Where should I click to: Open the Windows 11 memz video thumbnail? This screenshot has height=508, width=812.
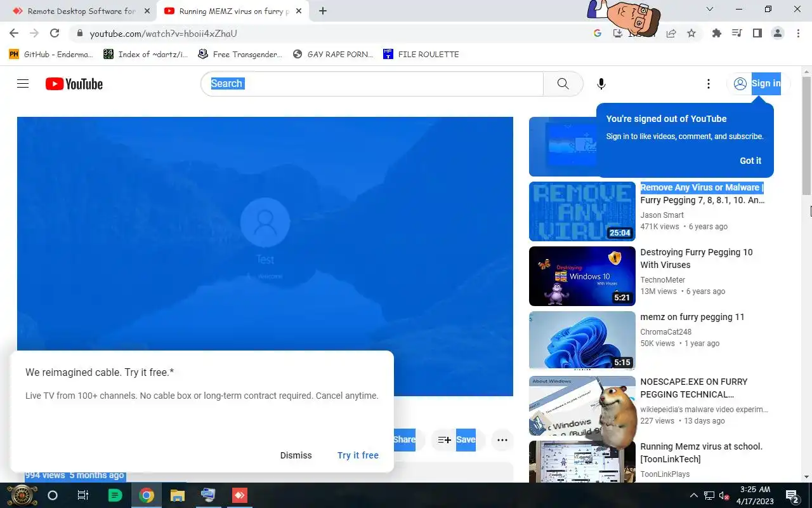pyautogui.click(x=582, y=341)
